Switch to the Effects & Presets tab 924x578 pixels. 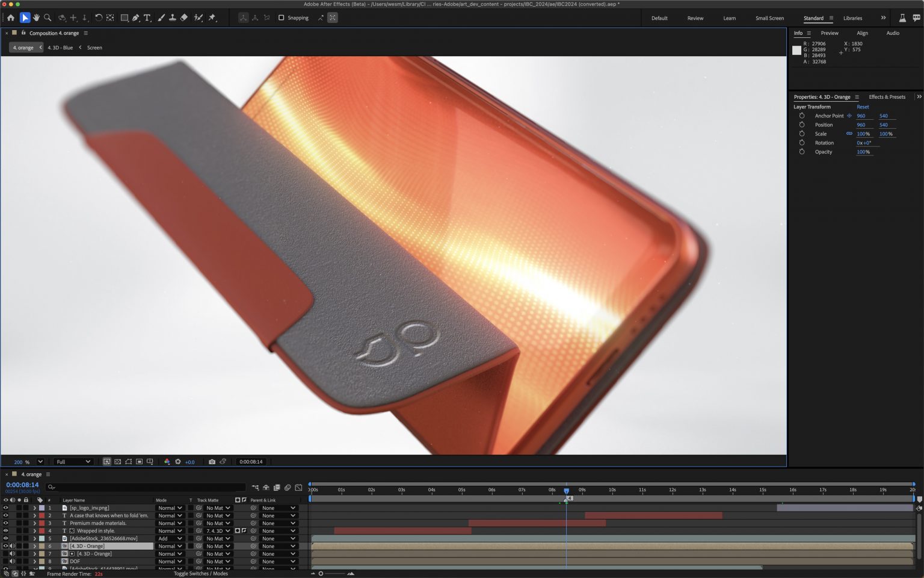coord(887,96)
